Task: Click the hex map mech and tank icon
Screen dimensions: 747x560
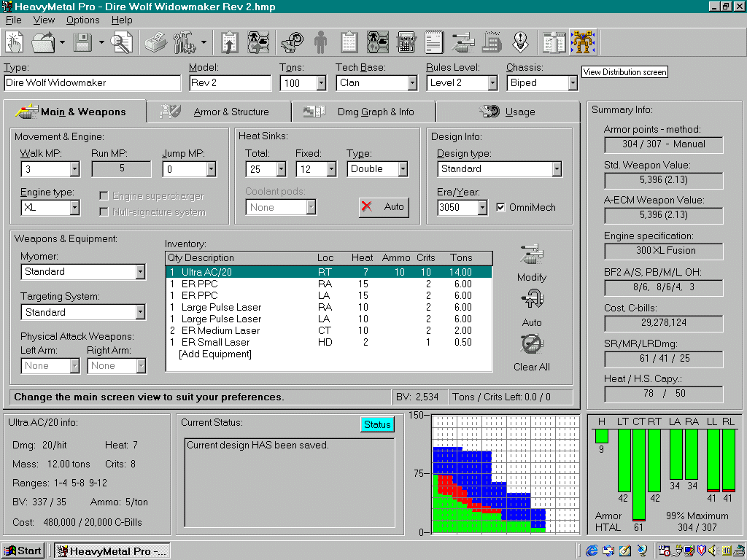Action: 377,42
